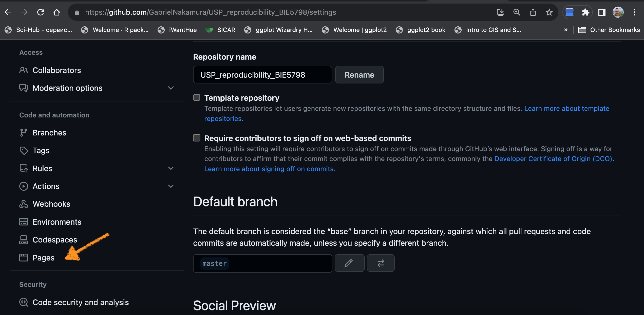
Task: Expand the Rules submenu chevron
Action: tap(171, 168)
